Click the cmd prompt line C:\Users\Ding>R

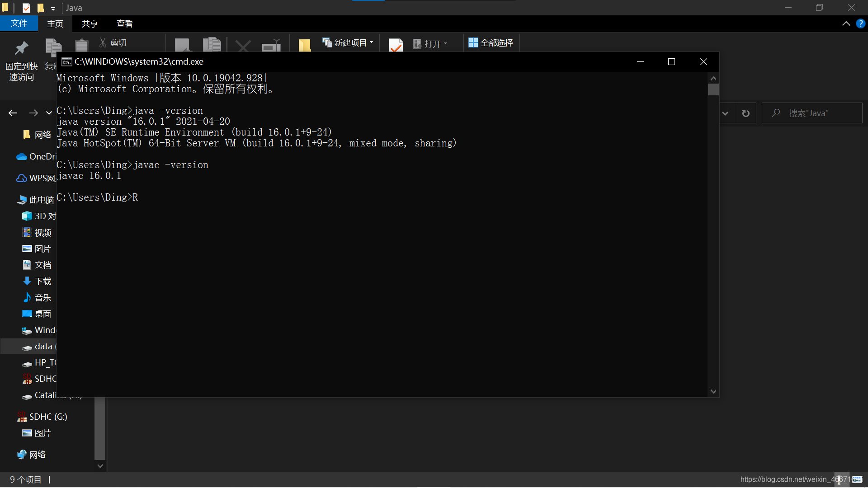point(97,197)
